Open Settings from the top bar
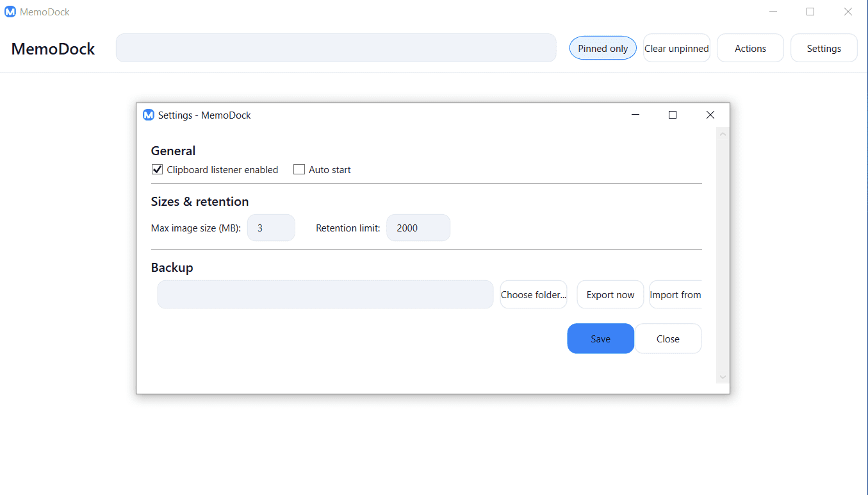Viewport: 868px width, 495px height. tap(824, 48)
